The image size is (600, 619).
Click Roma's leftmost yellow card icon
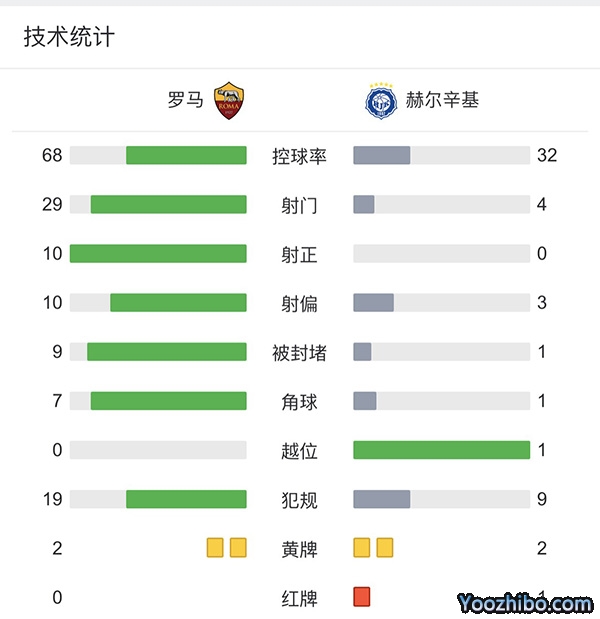click(215, 547)
